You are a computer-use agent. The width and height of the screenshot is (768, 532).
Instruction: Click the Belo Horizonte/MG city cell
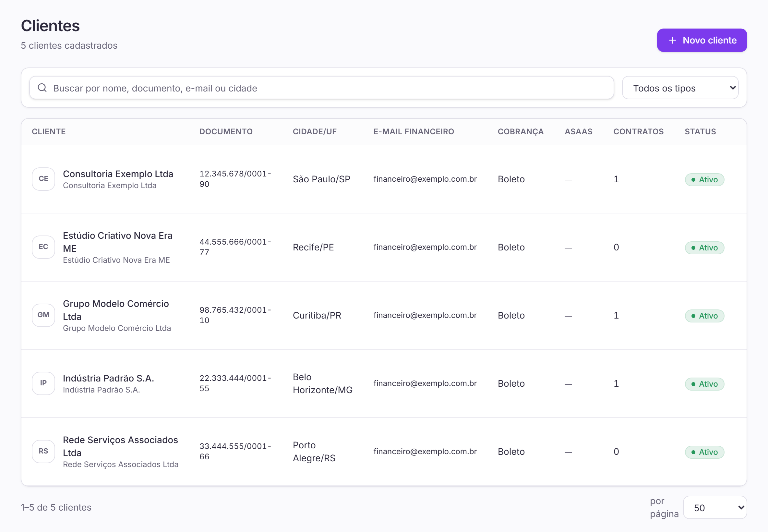(322, 383)
